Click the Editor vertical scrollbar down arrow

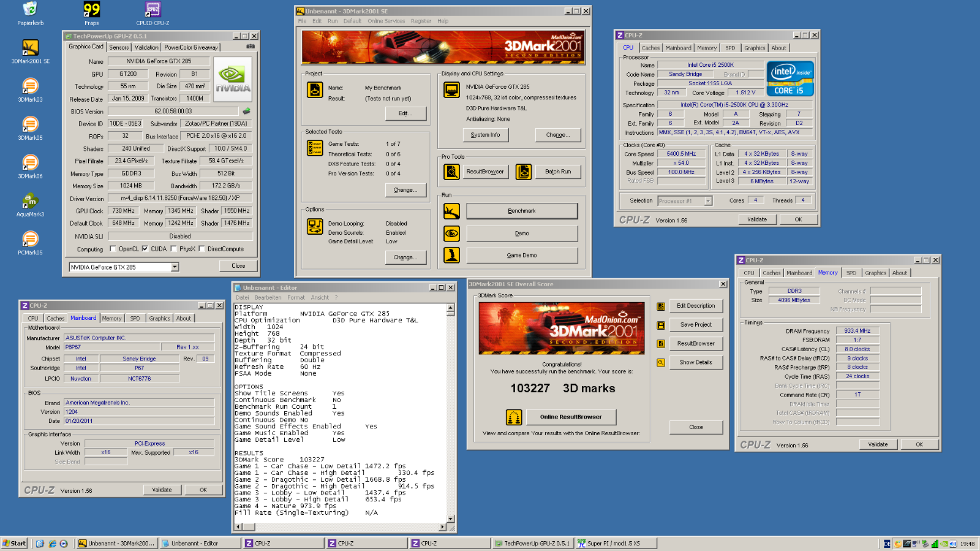[x=451, y=519]
